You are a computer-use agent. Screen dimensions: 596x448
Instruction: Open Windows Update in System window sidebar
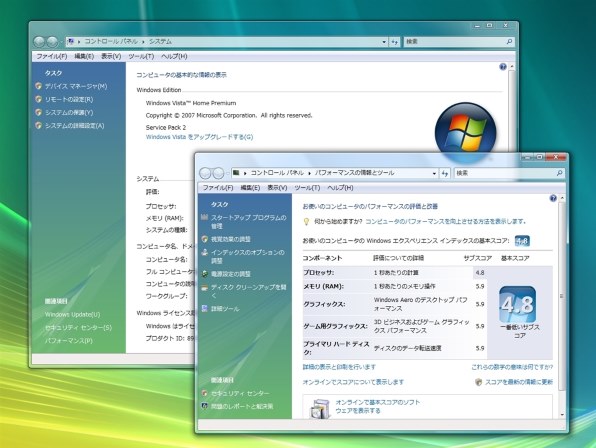click(72, 314)
